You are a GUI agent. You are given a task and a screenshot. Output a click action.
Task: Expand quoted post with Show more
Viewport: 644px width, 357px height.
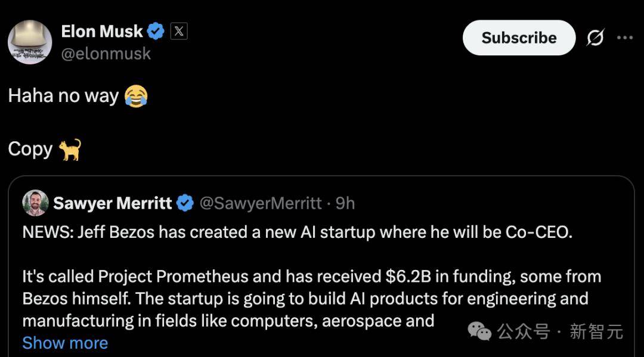65,343
